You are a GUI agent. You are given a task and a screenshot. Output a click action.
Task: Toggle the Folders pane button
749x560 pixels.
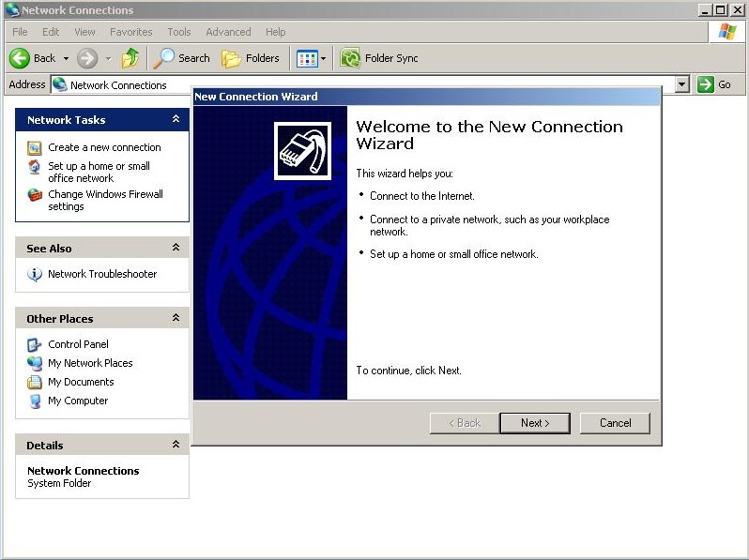(x=251, y=58)
